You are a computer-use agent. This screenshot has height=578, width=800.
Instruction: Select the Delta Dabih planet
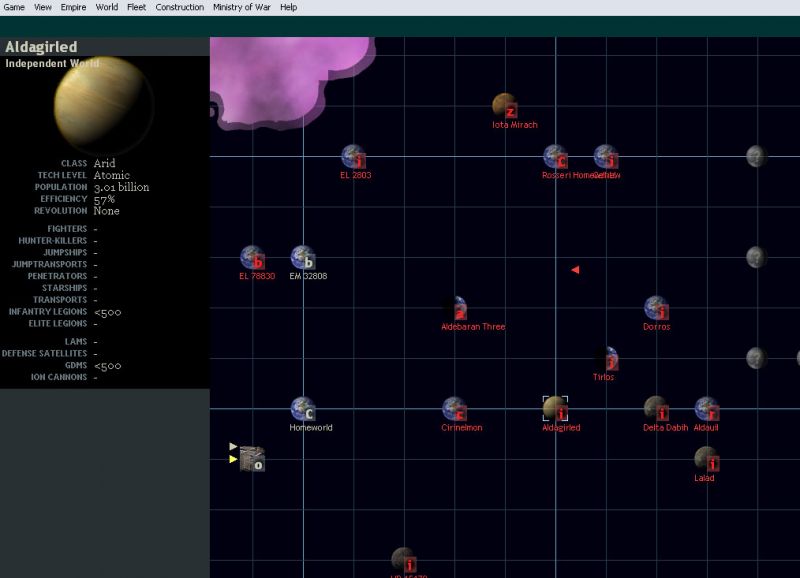pos(656,409)
